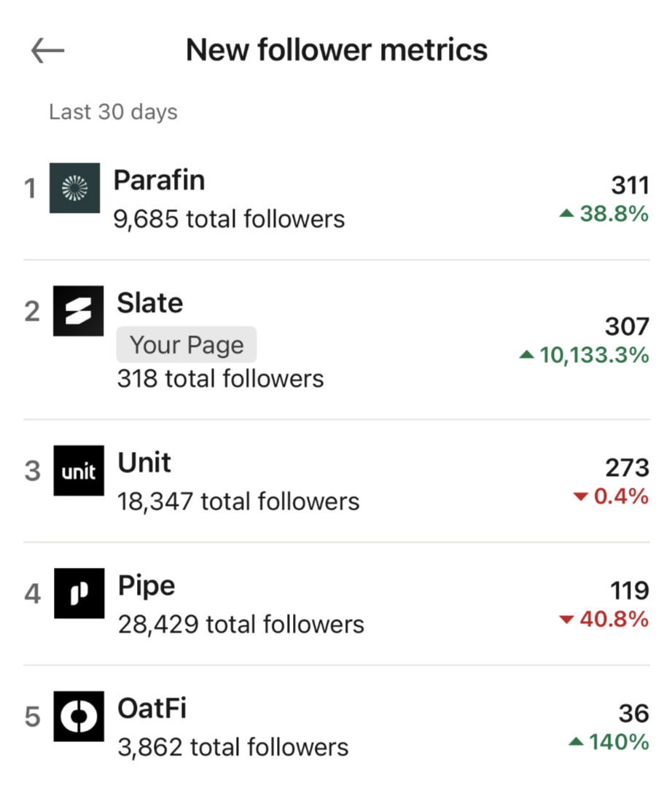
Task: Open the Parafin logo icon
Action: click(x=74, y=188)
